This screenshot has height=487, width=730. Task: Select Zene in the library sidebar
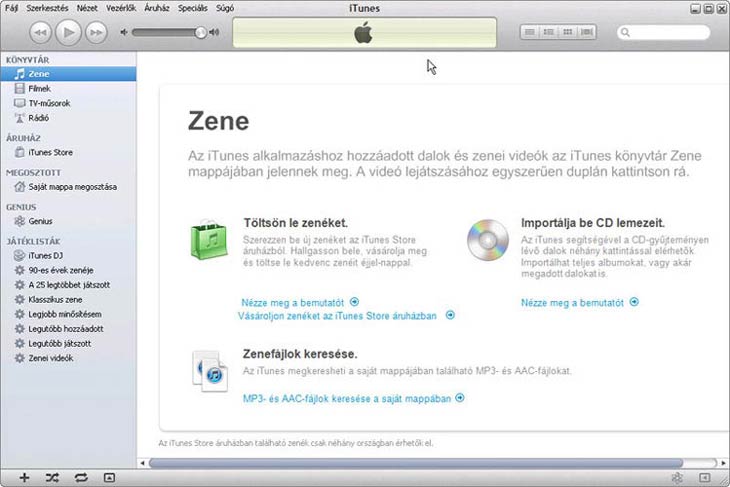(68, 74)
